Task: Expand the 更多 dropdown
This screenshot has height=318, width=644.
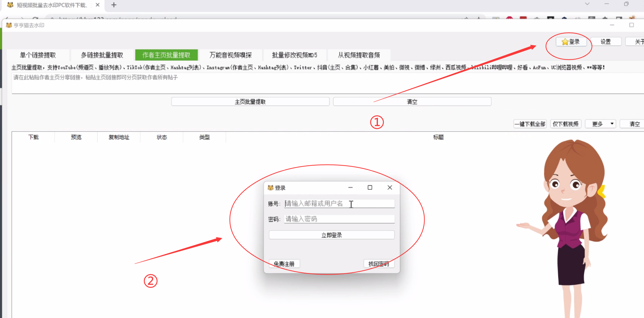Action: (600, 124)
